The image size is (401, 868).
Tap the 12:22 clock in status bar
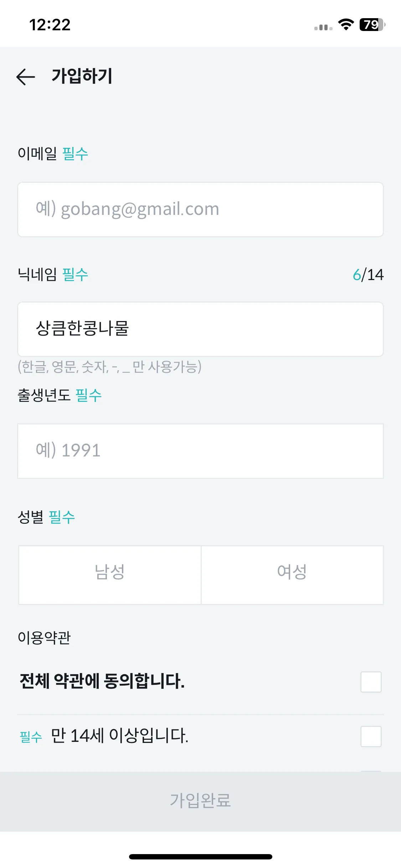pyautogui.click(x=50, y=25)
